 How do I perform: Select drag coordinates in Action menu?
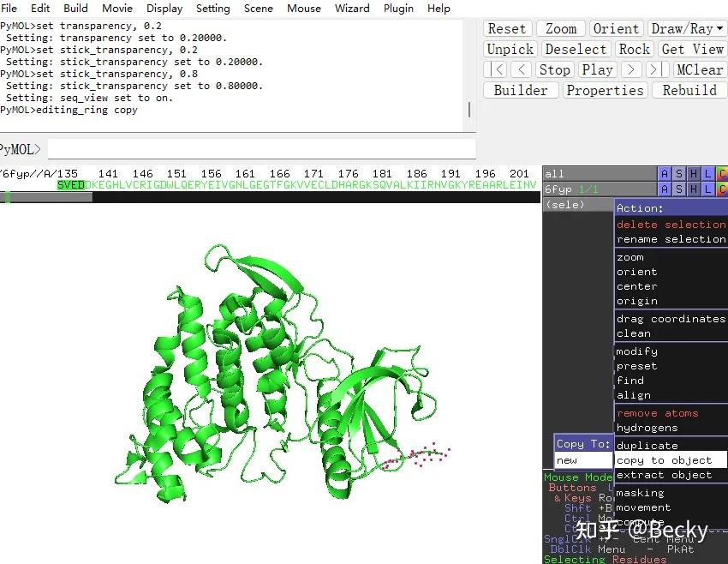671,319
